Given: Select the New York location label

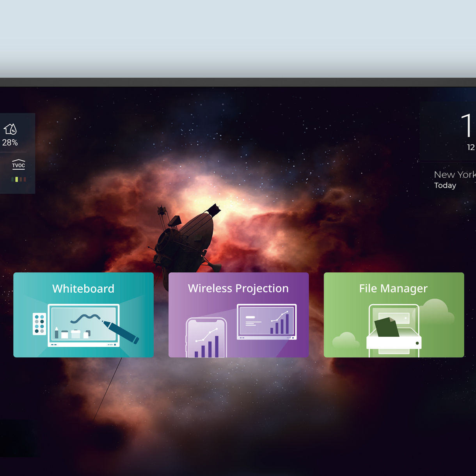Looking at the screenshot, I should click(x=454, y=174).
